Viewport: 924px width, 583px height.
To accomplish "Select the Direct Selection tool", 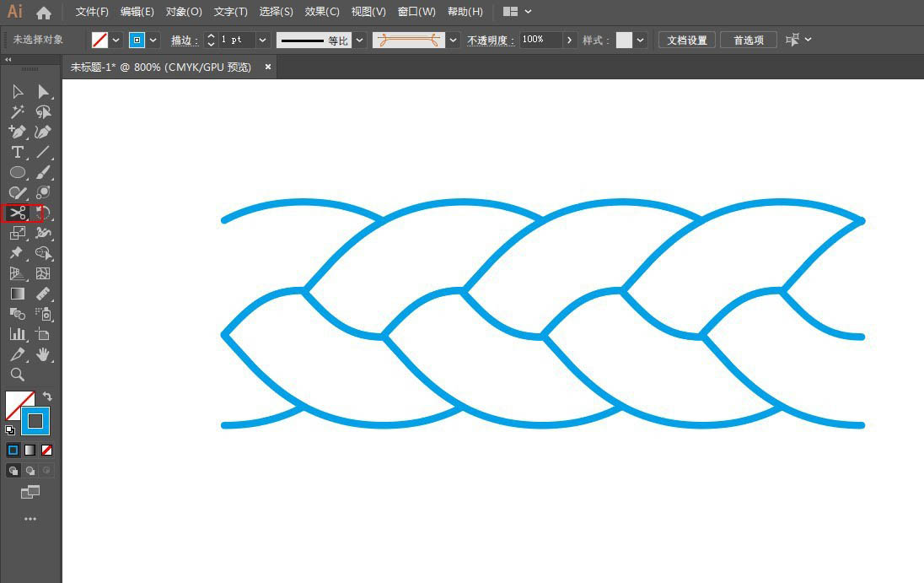I will coord(43,92).
